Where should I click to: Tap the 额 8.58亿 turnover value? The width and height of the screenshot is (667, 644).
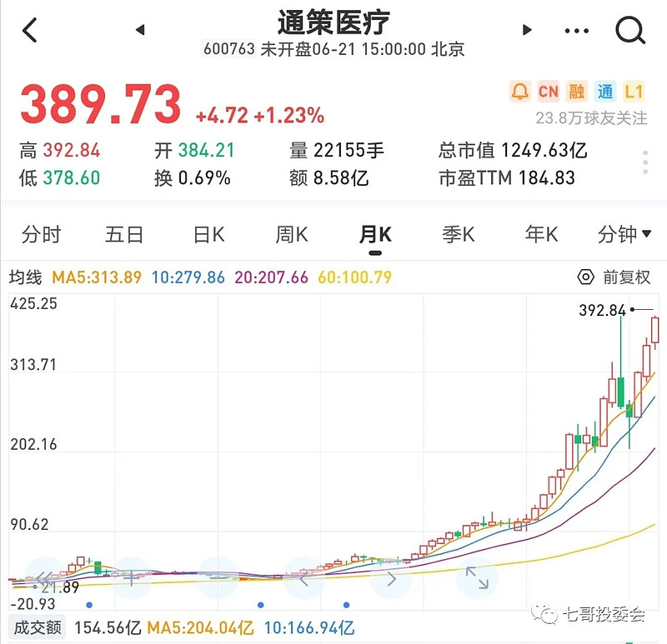point(328,178)
